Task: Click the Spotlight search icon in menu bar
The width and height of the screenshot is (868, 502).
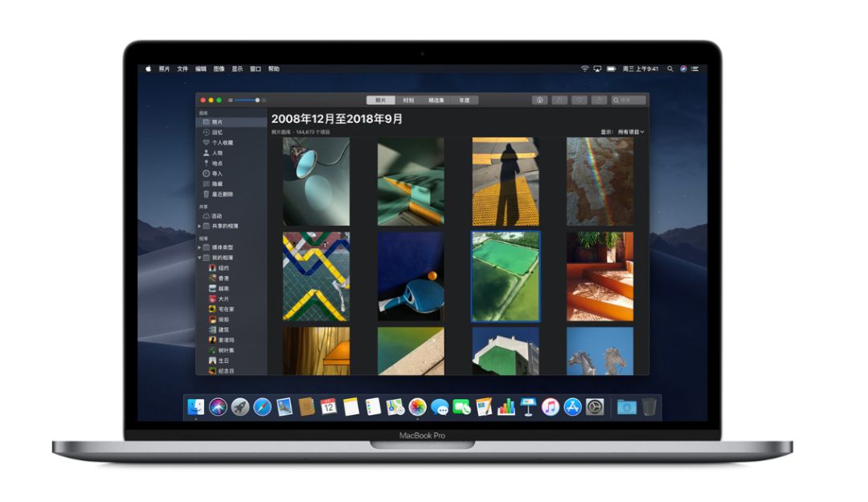Action: point(669,68)
